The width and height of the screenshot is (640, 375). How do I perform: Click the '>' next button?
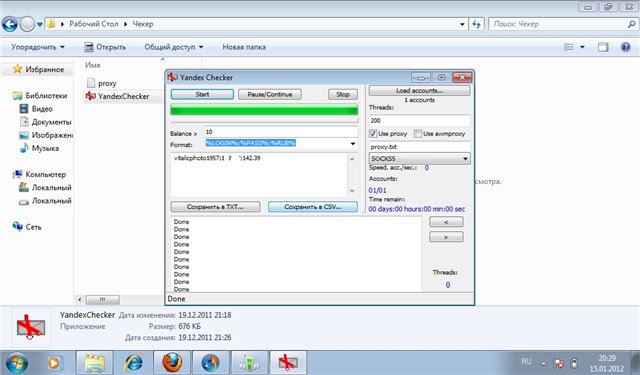[446, 237]
